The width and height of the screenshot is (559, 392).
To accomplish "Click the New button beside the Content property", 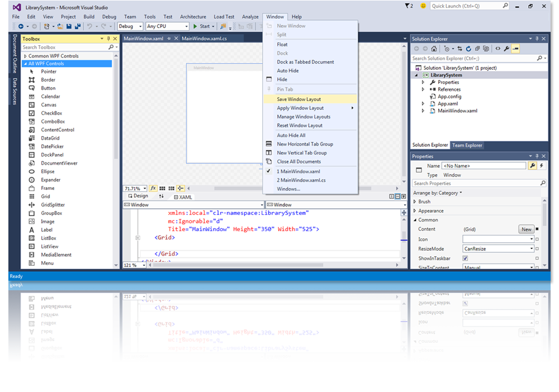I will coord(526,229).
